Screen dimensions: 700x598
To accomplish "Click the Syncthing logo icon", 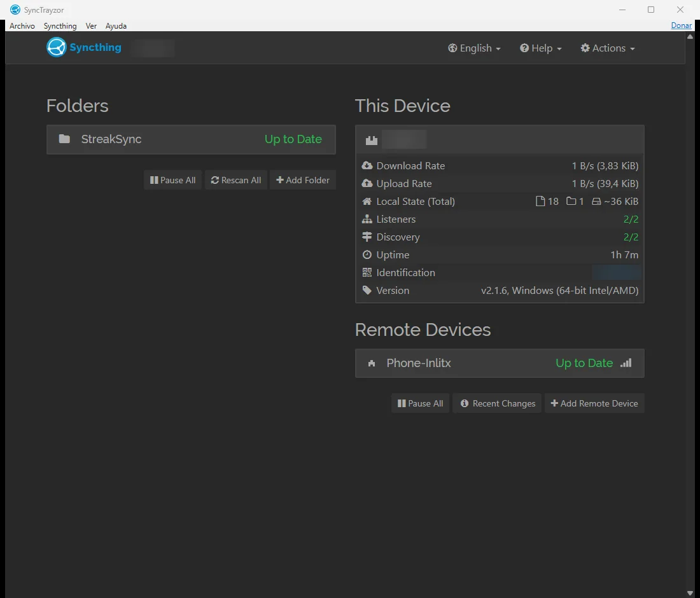I will pos(56,47).
